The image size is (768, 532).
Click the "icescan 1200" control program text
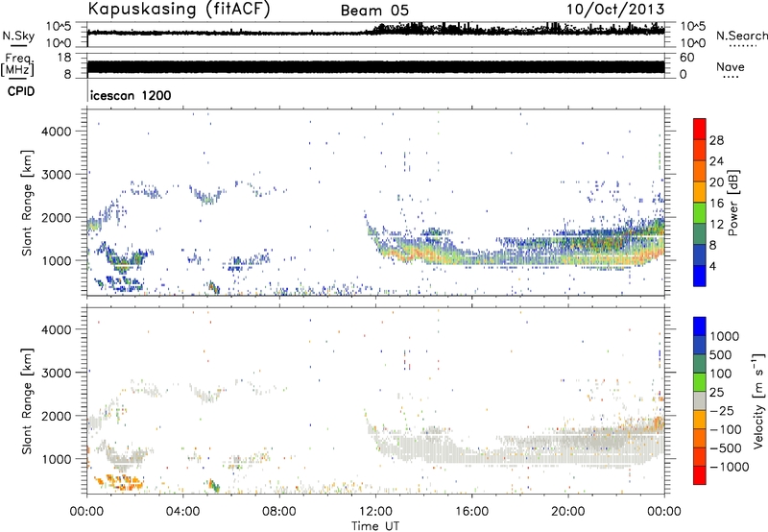132,95
